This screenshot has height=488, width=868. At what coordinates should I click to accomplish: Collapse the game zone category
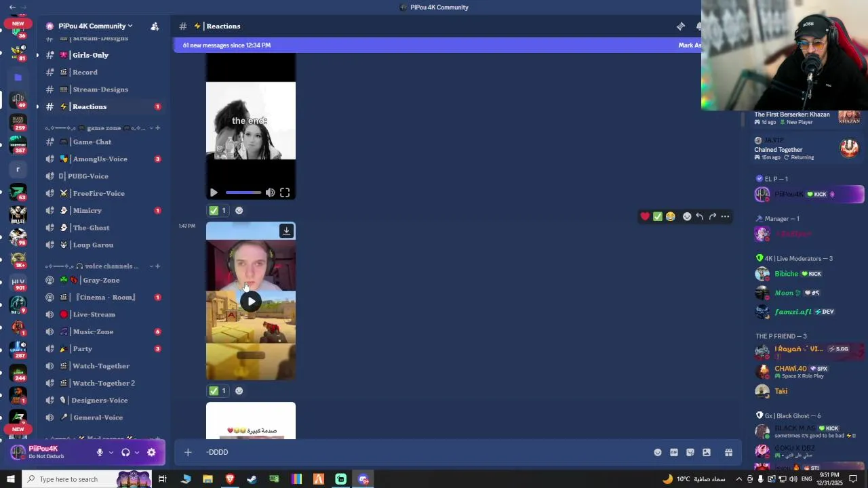[95, 128]
